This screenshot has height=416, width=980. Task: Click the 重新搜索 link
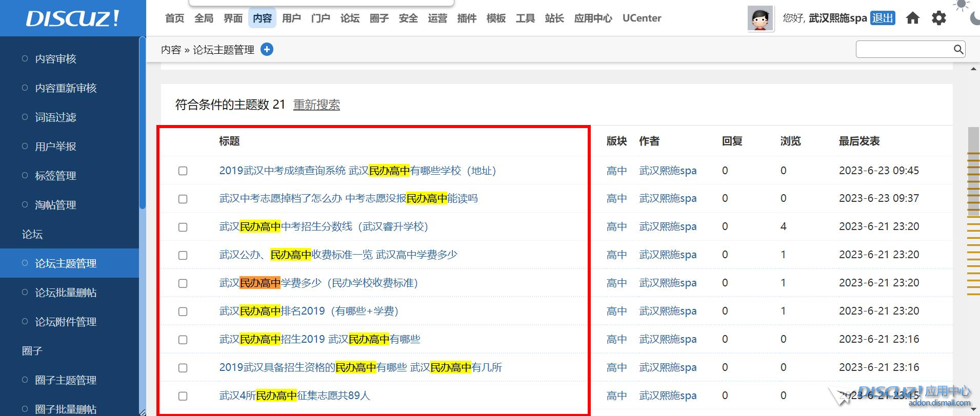pyautogui.click(x=316, y=105)
